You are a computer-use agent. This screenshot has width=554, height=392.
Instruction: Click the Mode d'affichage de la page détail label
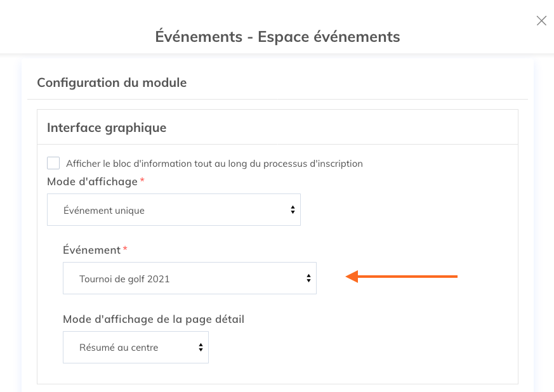pyautogui.click(x=153, y=319)
